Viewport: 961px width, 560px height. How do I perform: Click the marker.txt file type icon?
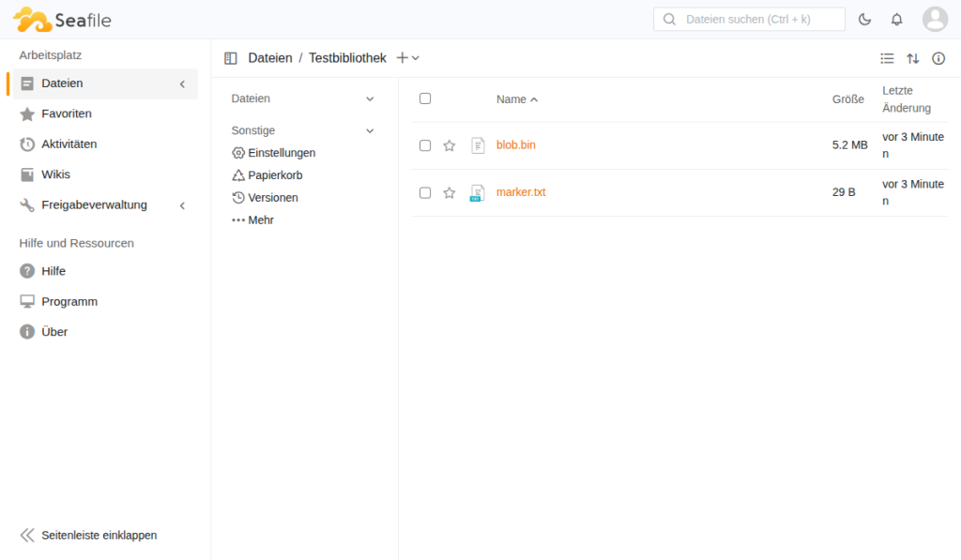point(478,193)
